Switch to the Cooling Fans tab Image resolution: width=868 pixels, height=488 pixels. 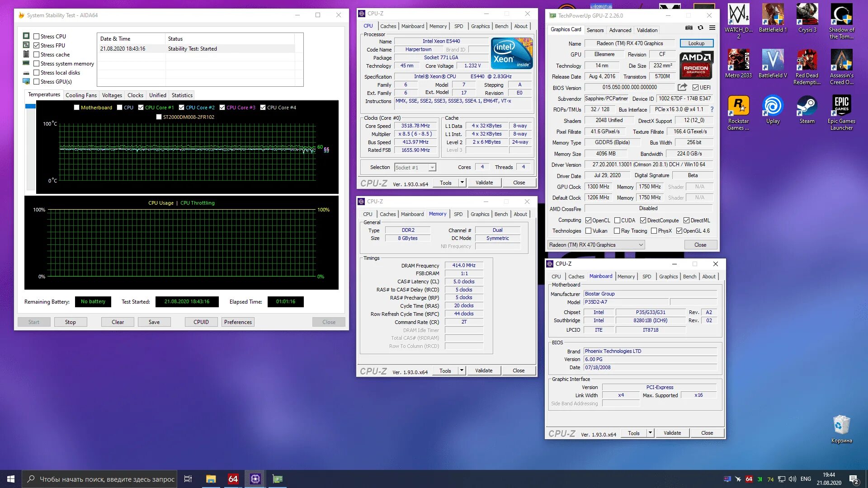[81, 95]
